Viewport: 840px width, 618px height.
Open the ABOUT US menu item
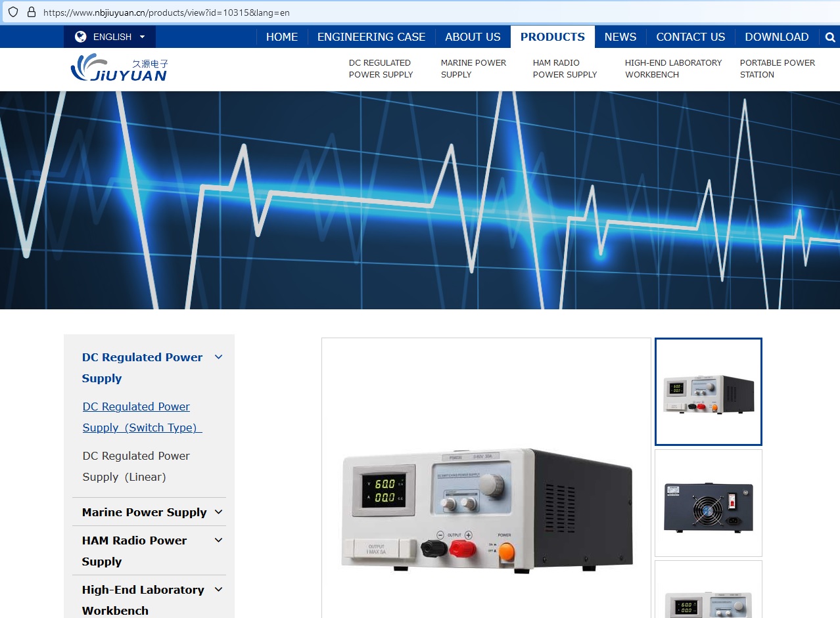[473, 37]
